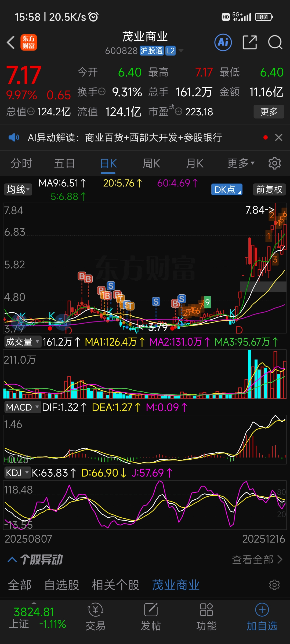Screen dimensions: 290x644
Task: Expand the stock title dropdown arrow
Action: click(x=181, y=50)
